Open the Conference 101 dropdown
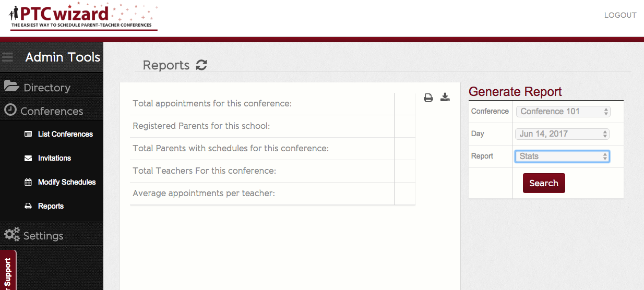 pyautogui.click(x=563, y=111)
